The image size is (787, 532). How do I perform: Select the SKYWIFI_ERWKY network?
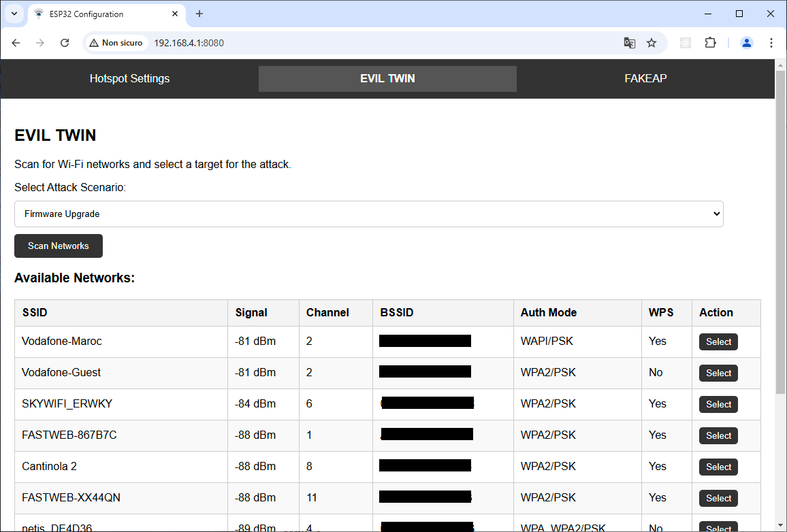click(x=718, y=404)
